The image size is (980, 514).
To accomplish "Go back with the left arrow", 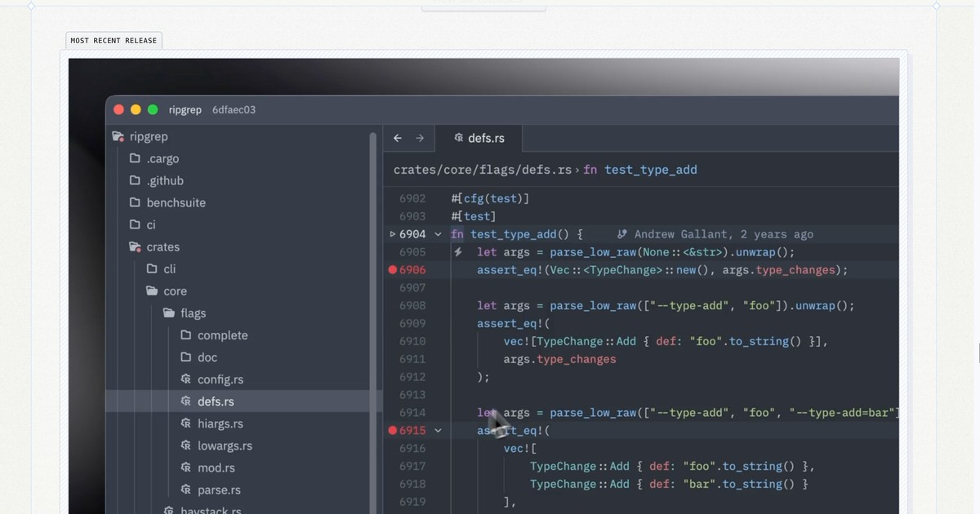I will (398, 138).
